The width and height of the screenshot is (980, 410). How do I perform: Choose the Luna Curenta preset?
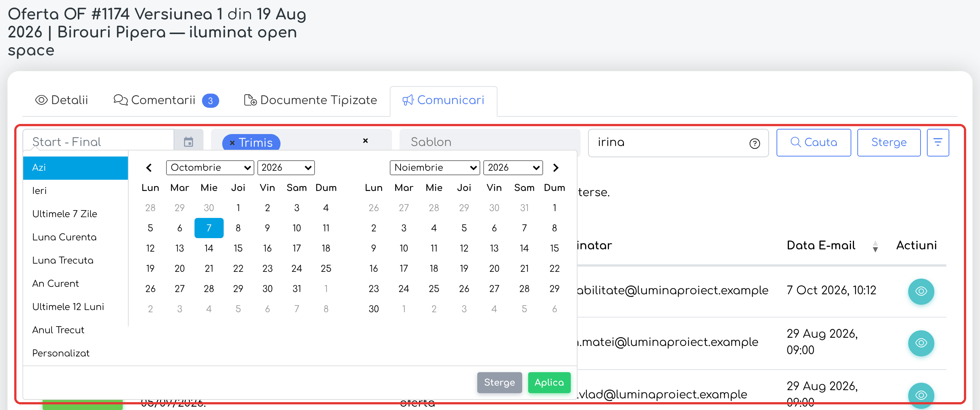coord(75,237)
